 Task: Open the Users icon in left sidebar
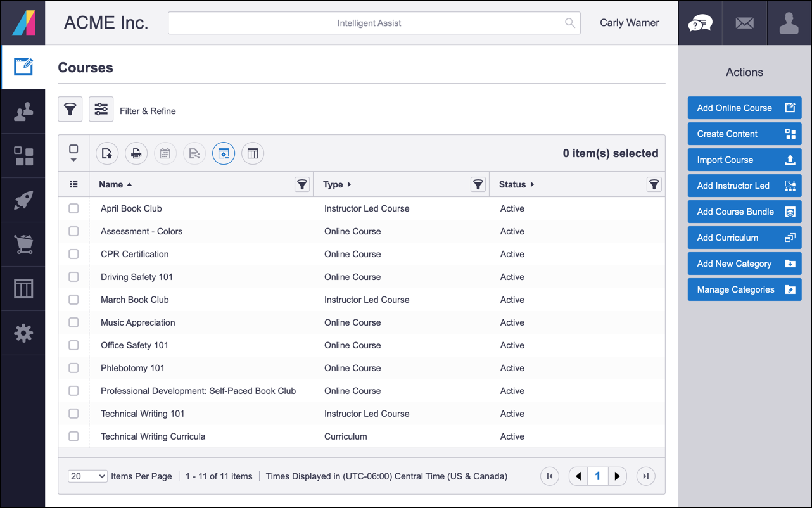(23, 111)
